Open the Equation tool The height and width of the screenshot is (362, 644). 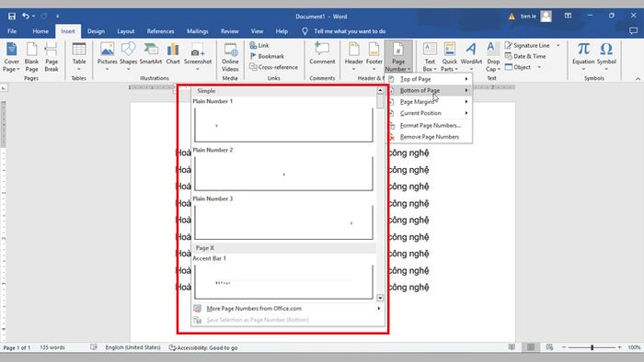click(583, 57)
